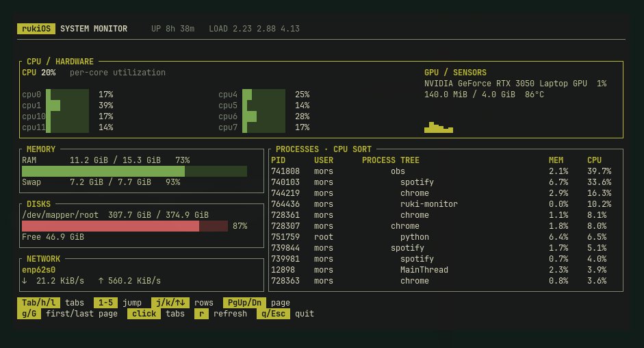Click the yellow GPU usage history graph
This screenshot has height=348, width=644.
pos(439,127)
